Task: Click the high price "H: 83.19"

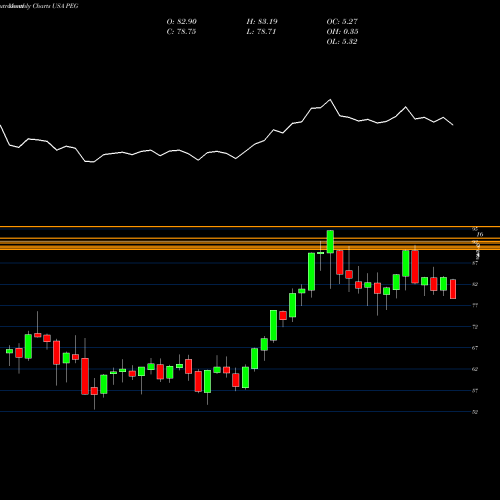Action: 262,22
